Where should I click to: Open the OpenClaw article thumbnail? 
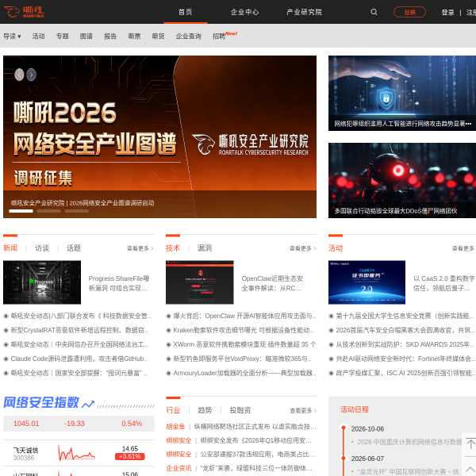(x=200, y=282)
